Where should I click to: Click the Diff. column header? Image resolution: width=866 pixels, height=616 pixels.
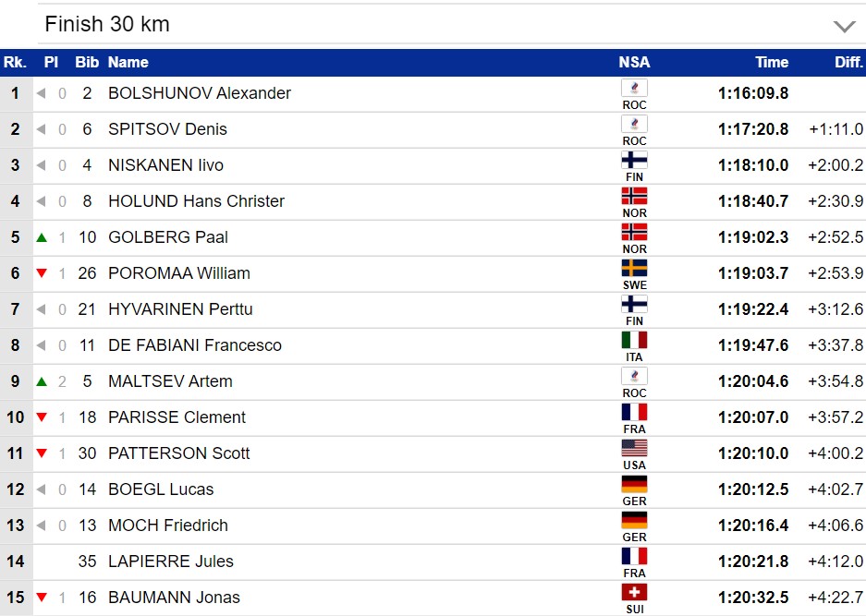(x=848, y=63)
